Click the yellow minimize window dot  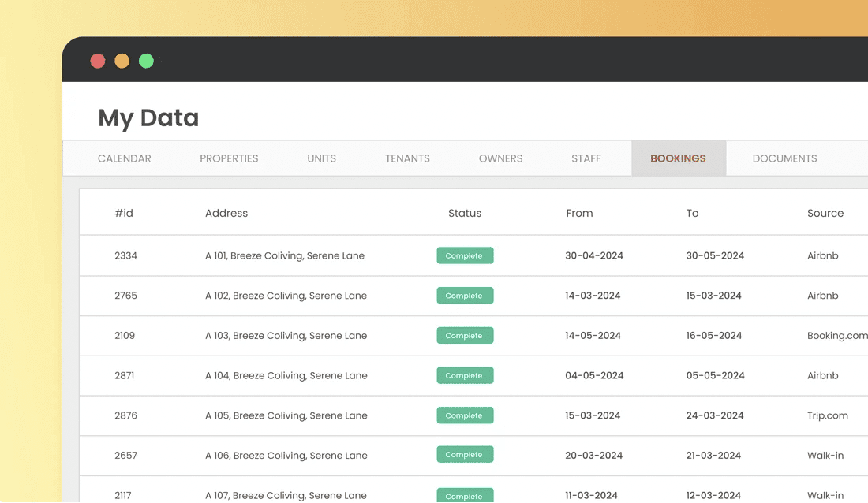[122, 61]
